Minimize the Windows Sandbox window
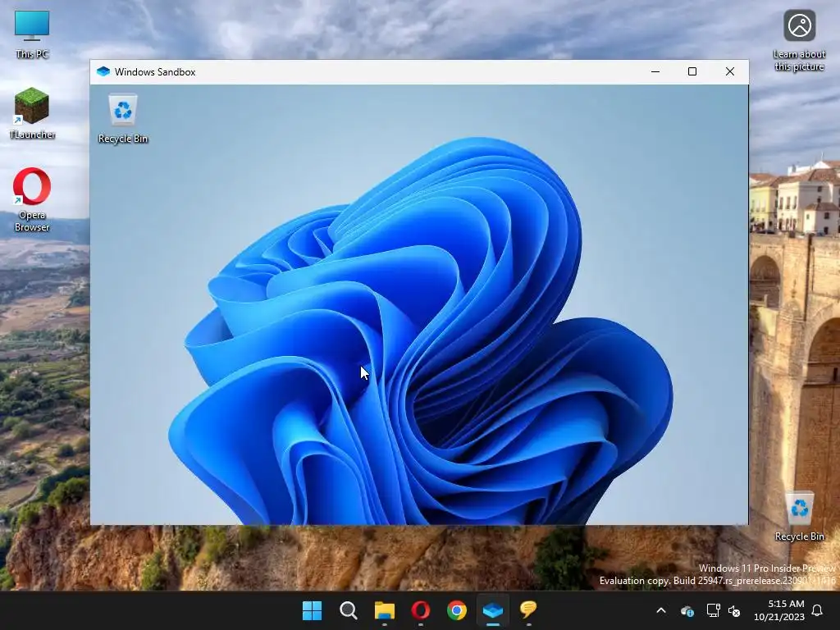The height and width of the screenshot is (630, 840). tap(655, 72)
